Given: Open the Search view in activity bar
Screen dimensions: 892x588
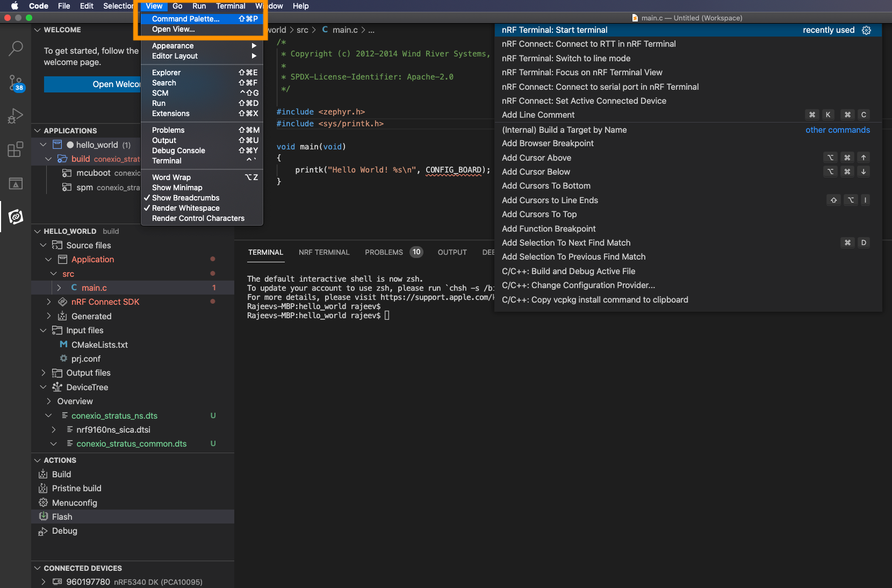Looking at the screenshot, I should (x=16, y=48).
